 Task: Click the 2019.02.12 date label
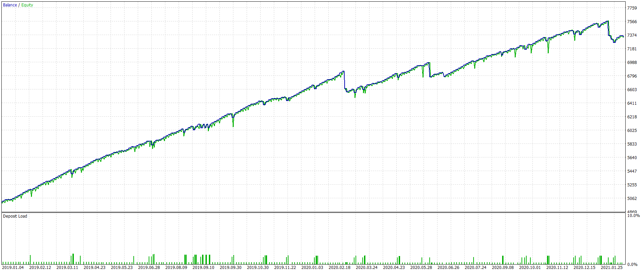point(40,268)
